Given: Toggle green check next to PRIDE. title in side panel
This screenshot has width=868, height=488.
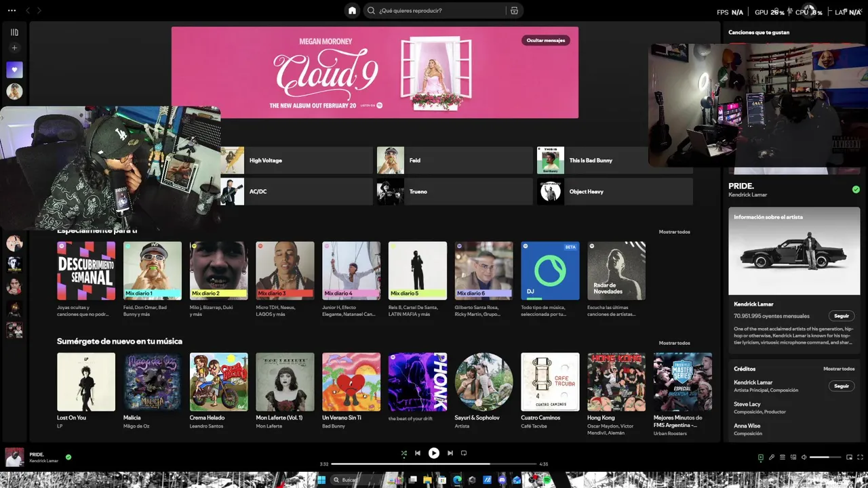Looking at the screenshot, I should pyautogui.click(x=856, y=190).
